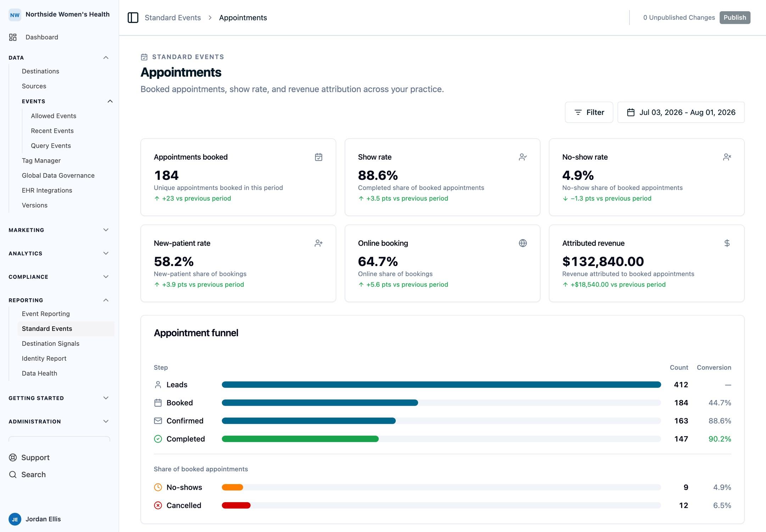This screenshot has height=532, width=766.
Task: Click the Show rate person-check icon
Action: coord(523,157)
